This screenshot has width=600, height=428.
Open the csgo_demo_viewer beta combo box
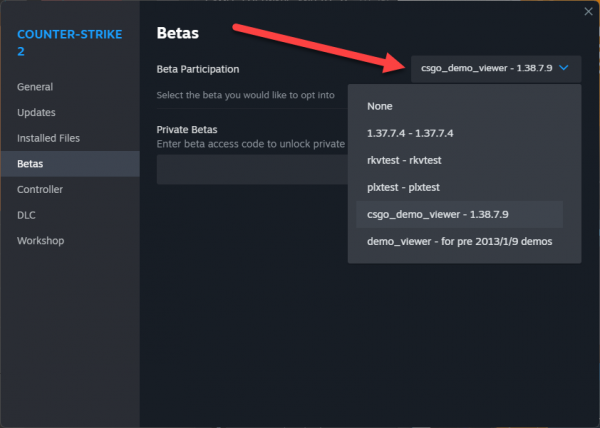pyautogui.click(x=496, y=69)
